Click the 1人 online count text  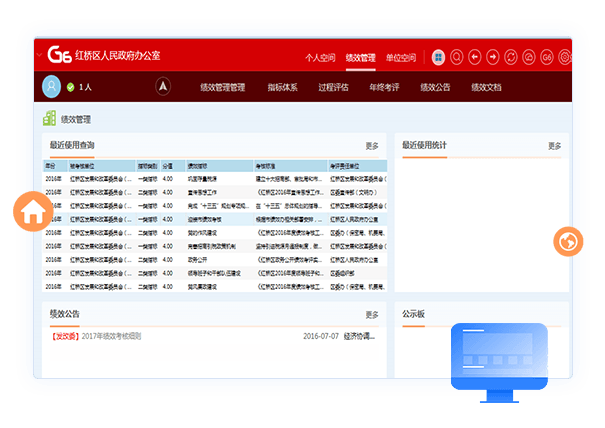pyautogui.click(x=85, y=87)
